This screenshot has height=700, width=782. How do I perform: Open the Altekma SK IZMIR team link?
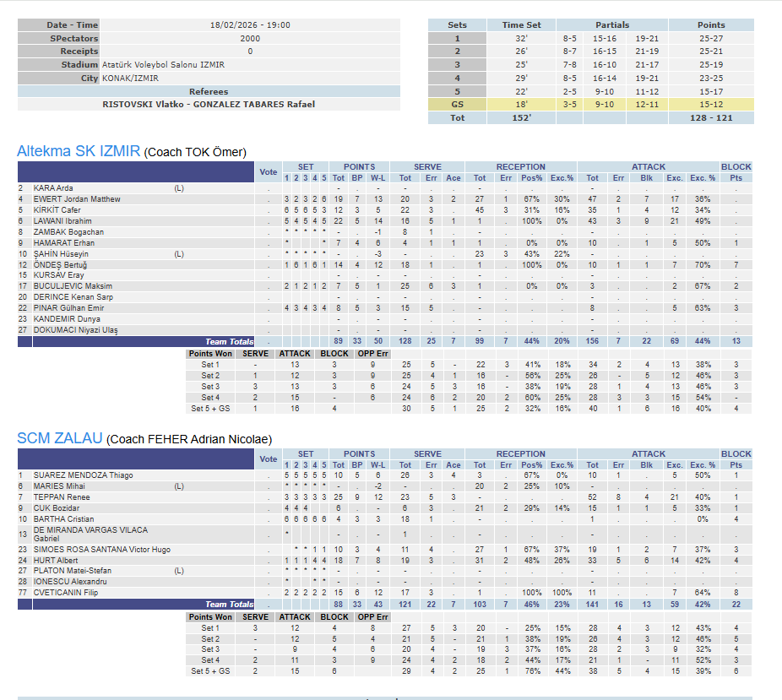coord(79,151)
